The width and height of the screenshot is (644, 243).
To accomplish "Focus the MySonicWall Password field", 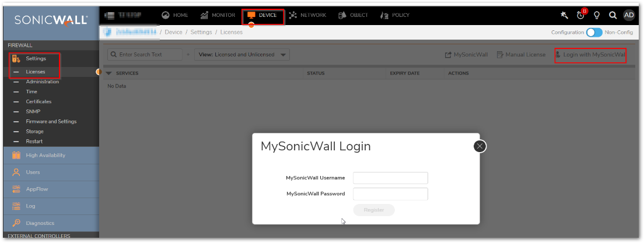I will (390, 194).
